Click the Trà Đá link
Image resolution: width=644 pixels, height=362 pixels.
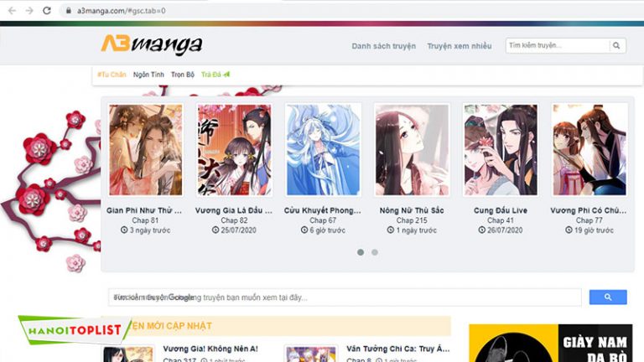coord(215,75)
